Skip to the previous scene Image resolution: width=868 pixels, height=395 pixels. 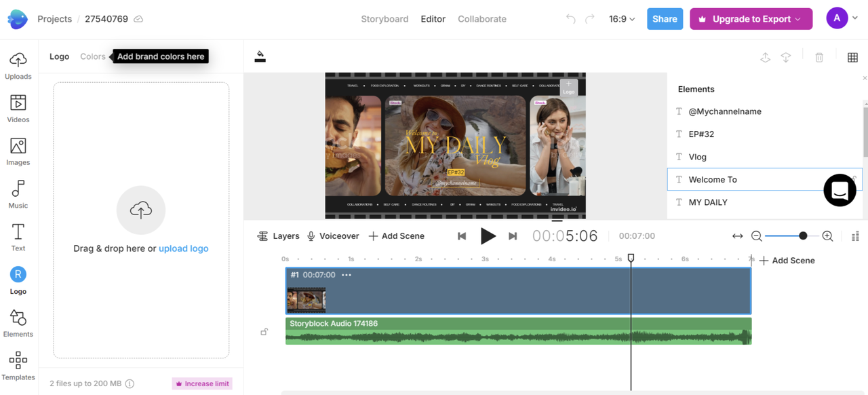coord(462,236)
